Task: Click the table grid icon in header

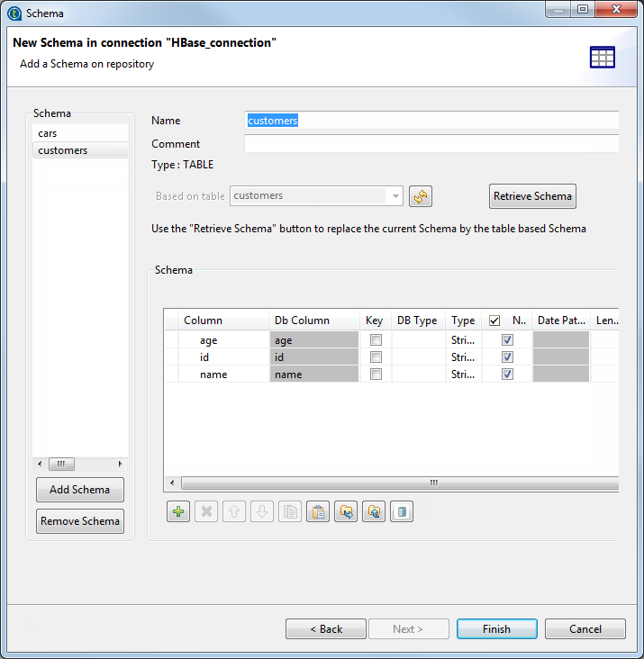Action: (x=602, y=57)
